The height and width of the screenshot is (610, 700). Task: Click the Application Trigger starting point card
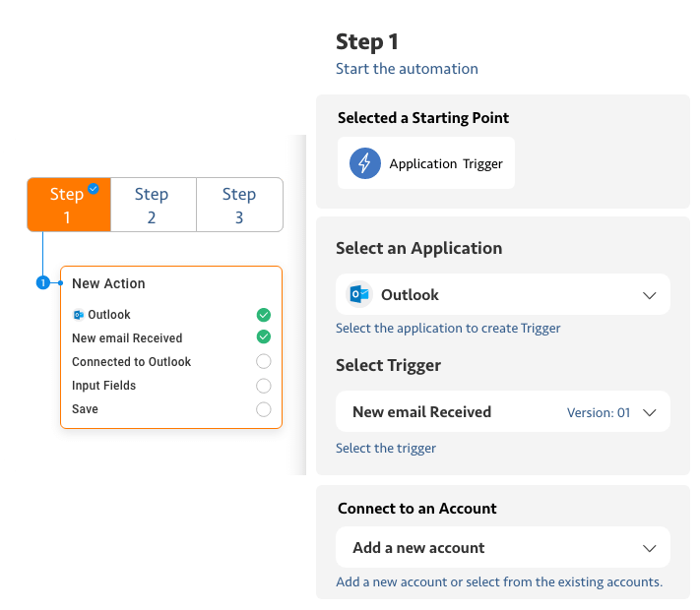point(426,163)
